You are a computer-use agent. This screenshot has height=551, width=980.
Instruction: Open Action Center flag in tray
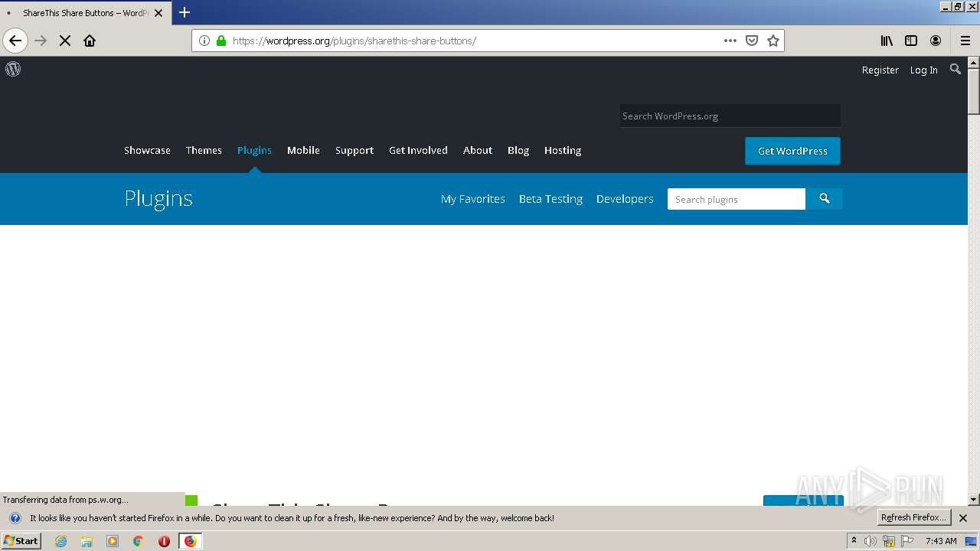point(907,541)
